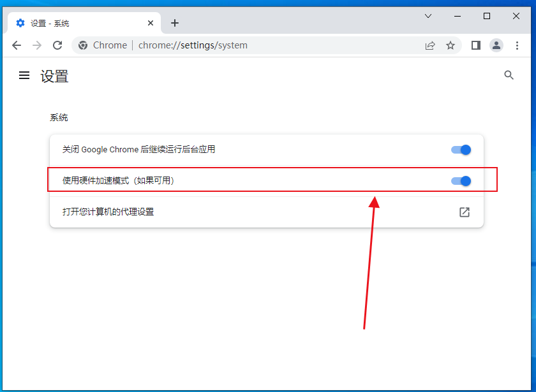
Task: Go back to the previous page
Action: (x=17, y=45)
